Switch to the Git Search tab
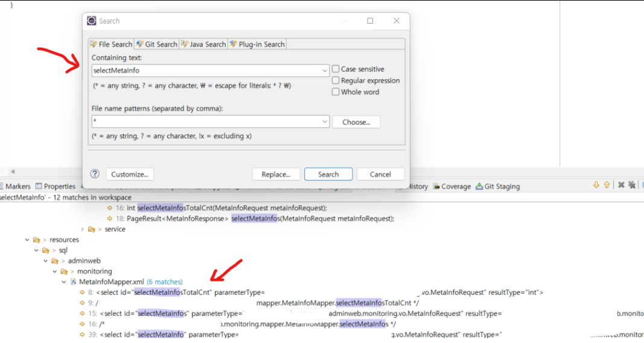 (156, 44)
